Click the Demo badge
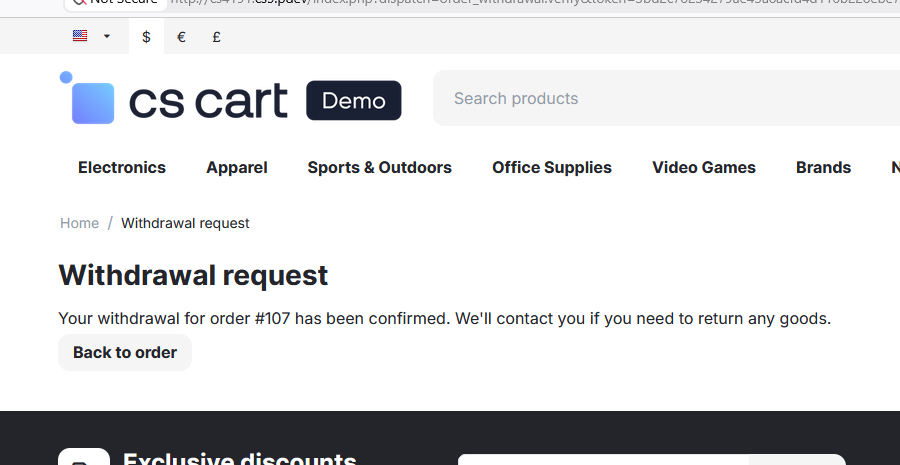 click(x=354, y=100)
